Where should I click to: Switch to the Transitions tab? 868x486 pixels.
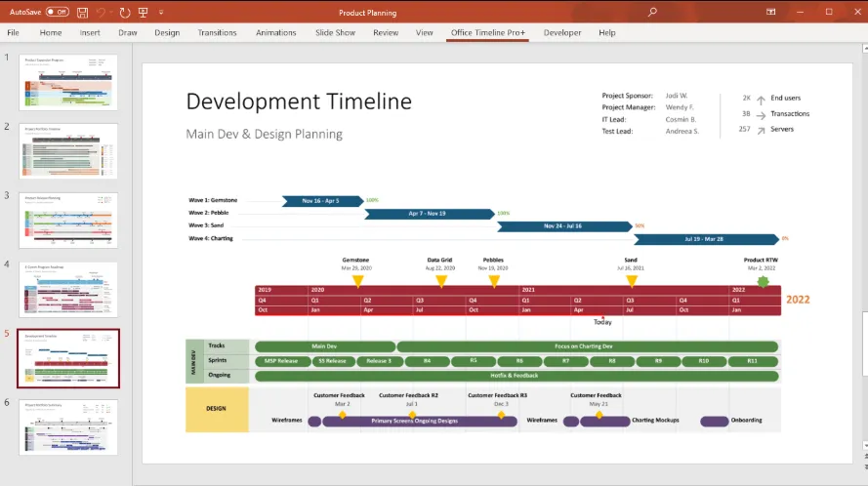(217, 32)
